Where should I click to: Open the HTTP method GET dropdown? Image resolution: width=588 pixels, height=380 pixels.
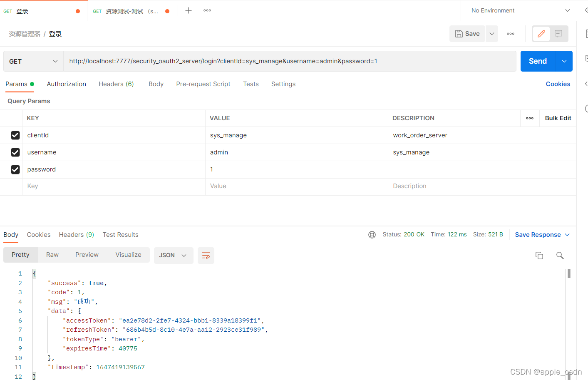coord(33,61)
